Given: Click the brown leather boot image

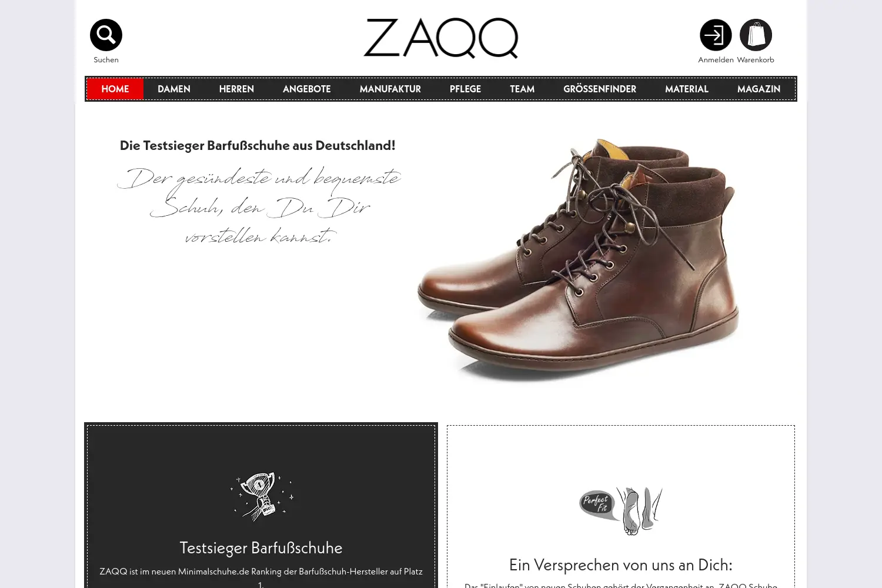Looking at the screenshot, I should tap(579, 260).
